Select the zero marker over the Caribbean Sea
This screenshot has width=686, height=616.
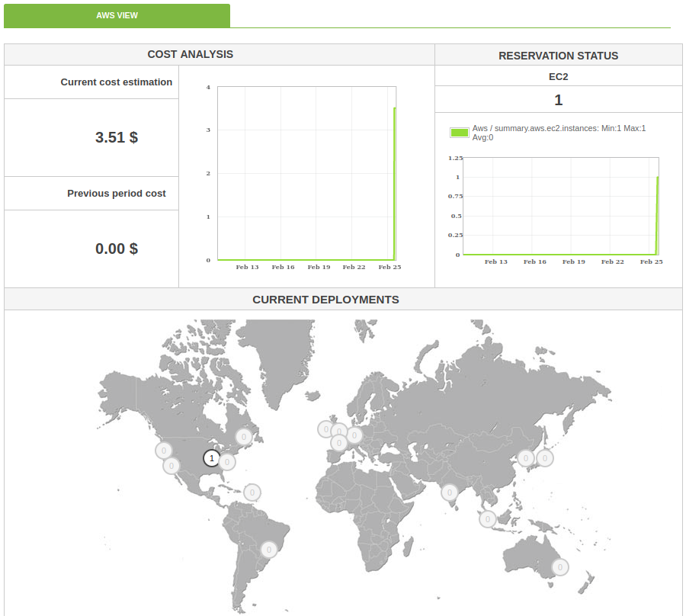pos(252,492)
